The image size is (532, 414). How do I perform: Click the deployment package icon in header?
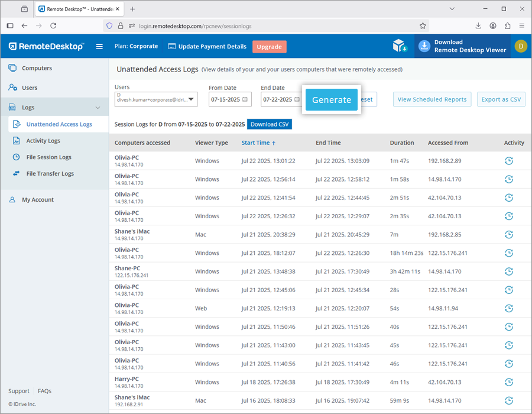pos(400,46)
